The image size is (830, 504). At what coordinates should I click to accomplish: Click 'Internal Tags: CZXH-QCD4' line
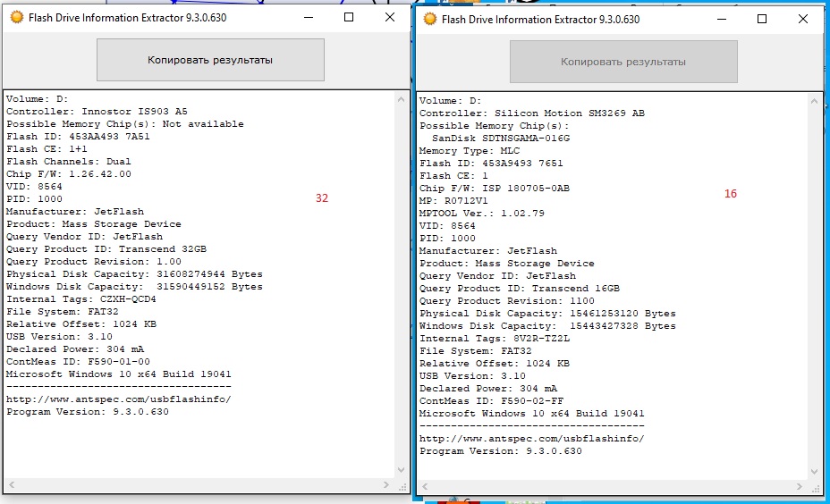[81, 299]
